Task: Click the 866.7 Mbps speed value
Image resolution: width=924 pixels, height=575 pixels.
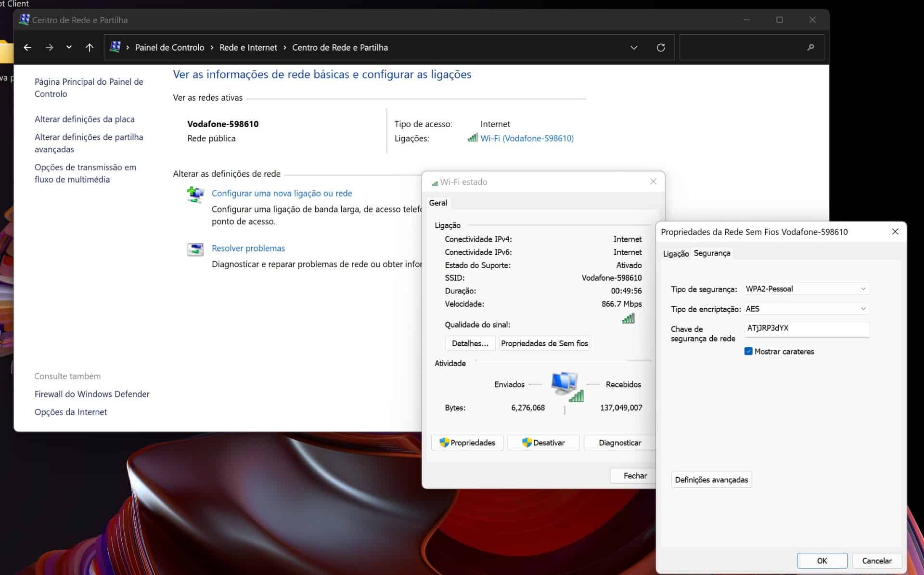Action: 622,304
